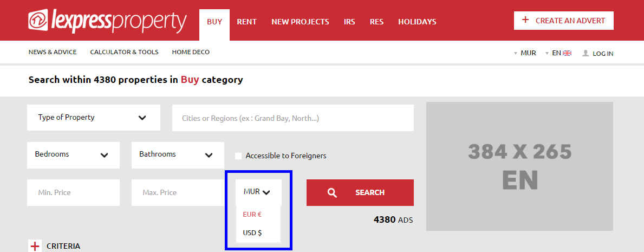Open the Home Deco link
The width and height of the screenshot is (644, 252).
click(x=191, y=52)
